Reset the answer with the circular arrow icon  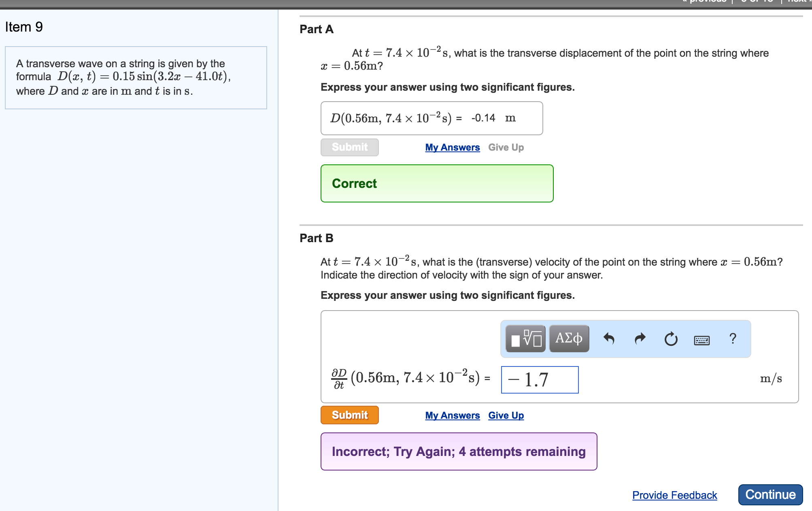click(671, 339)
